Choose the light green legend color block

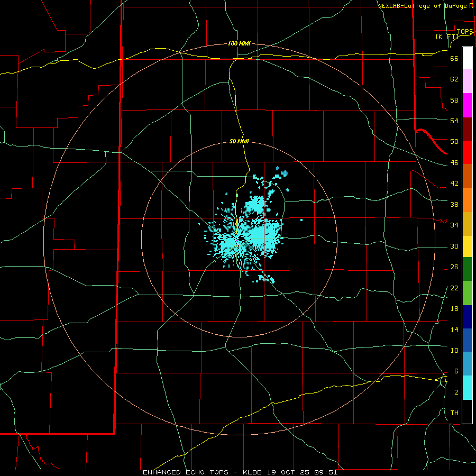[467, 293]
